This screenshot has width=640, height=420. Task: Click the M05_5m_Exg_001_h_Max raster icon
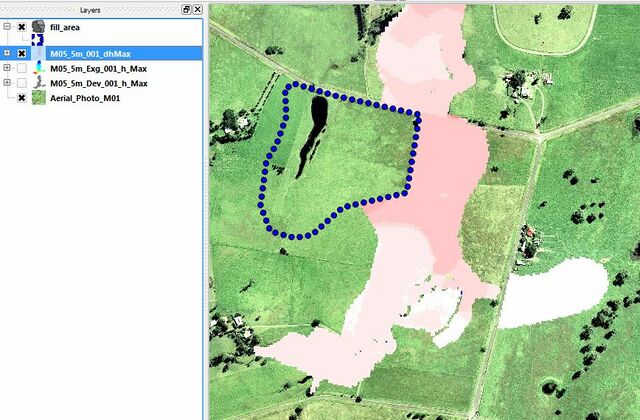(x=38, y=68)
